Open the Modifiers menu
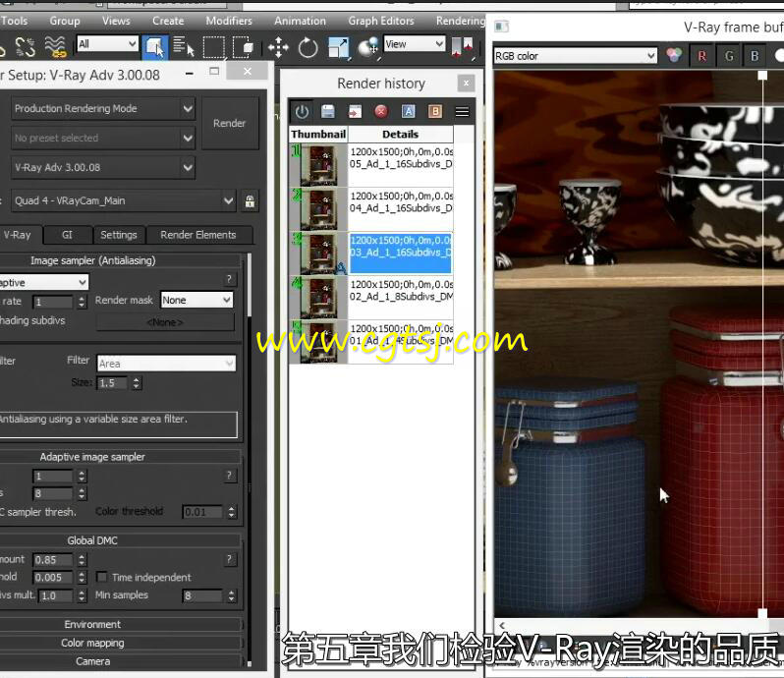 (x=229, y=21)
